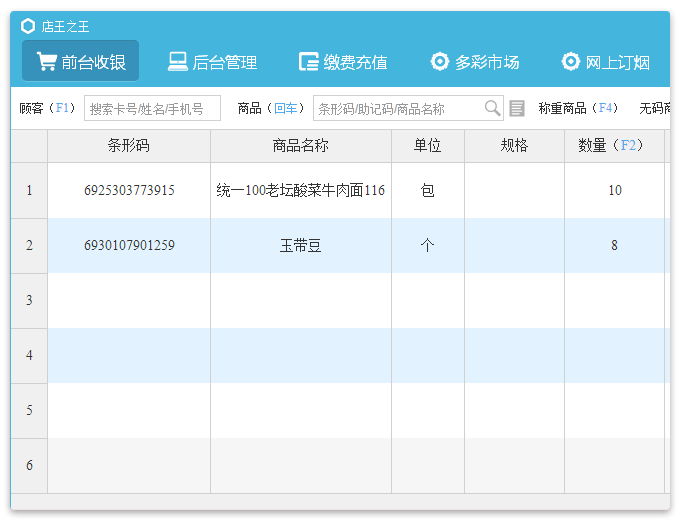Open the 网上订烟 tab
This screenshot has width=680, height=520.
606,62
